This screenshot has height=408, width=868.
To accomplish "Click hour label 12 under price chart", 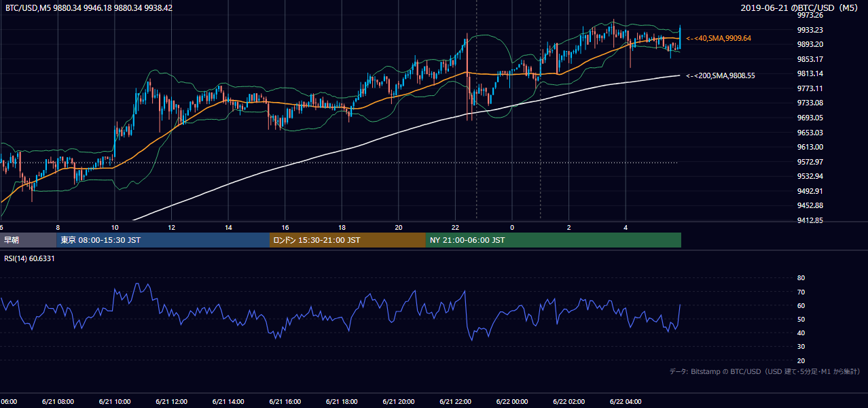I will 172,227.
